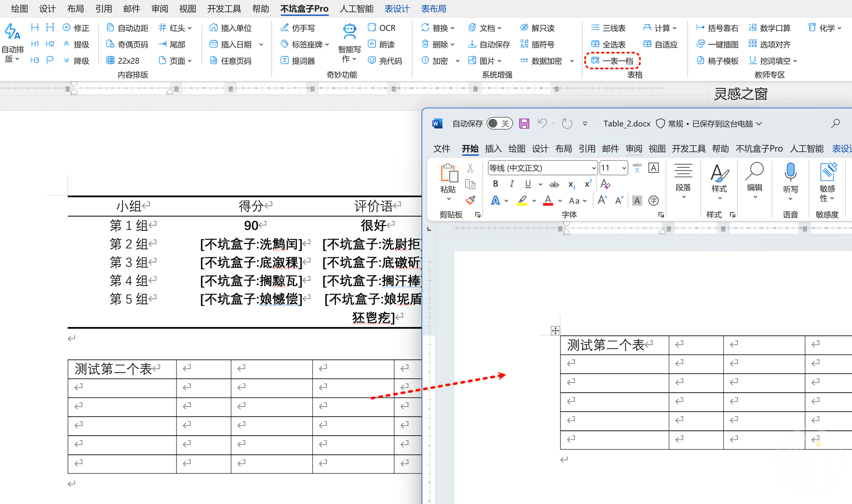This screenshot has width=852, height=504.
Task: Click the 三线表 table button
Action: pos(608,28)
